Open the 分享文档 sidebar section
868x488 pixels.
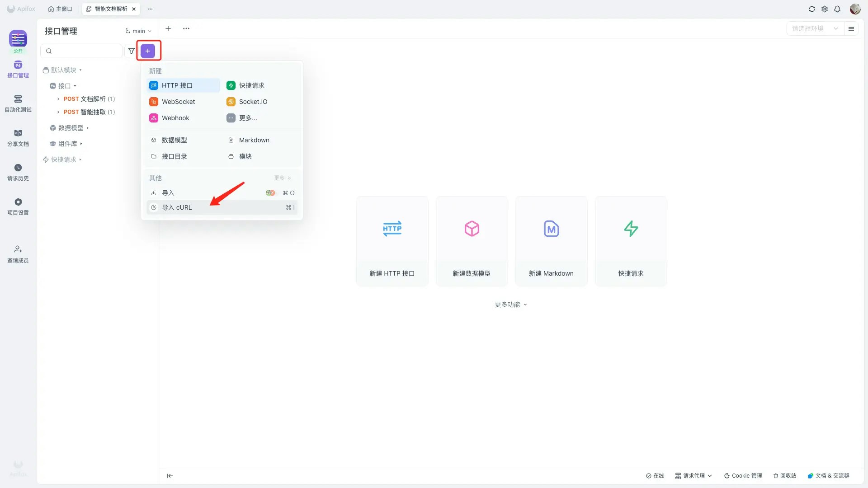point(18,138)
